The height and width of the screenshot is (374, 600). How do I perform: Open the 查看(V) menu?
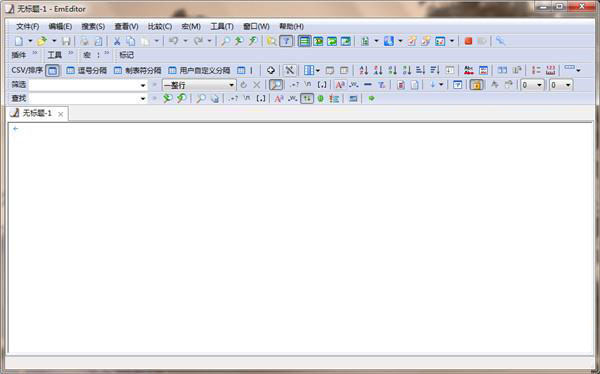tap(126, 26)
